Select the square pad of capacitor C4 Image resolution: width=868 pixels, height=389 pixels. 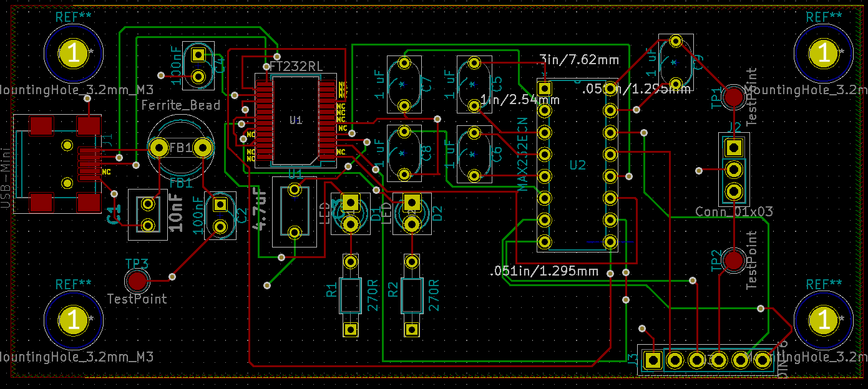click(198, 55)
